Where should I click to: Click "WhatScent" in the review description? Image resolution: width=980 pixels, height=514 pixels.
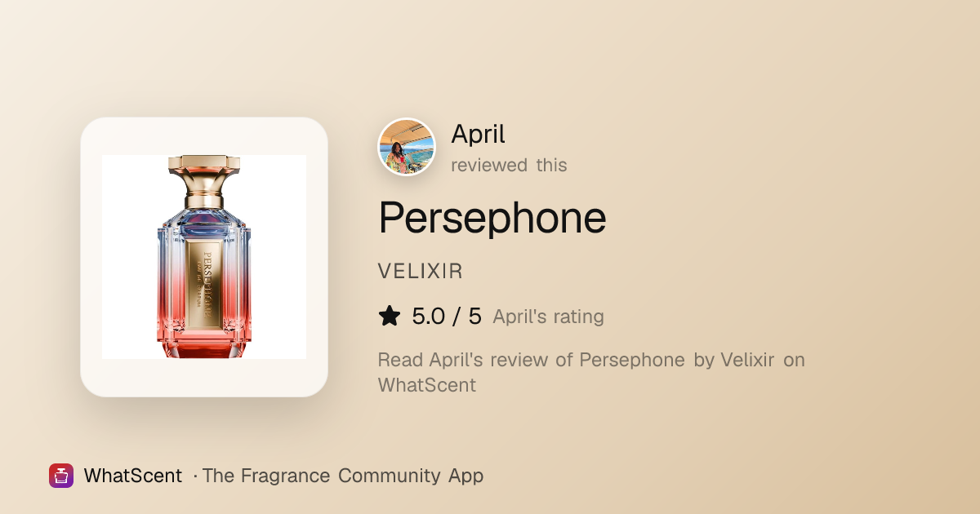(x=427, y=385)
